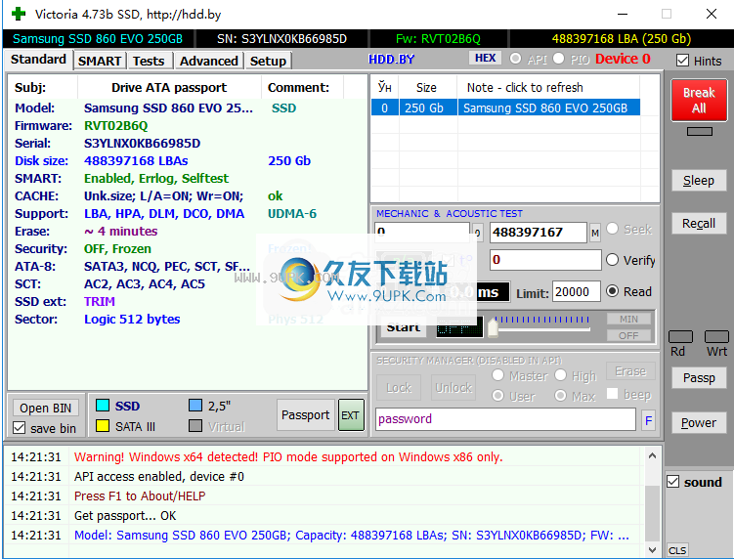Click the Power button

699,423
